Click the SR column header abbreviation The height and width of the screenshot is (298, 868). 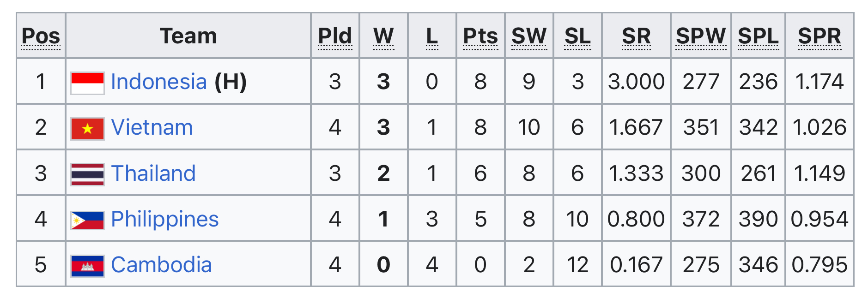[x=636, y=36]
